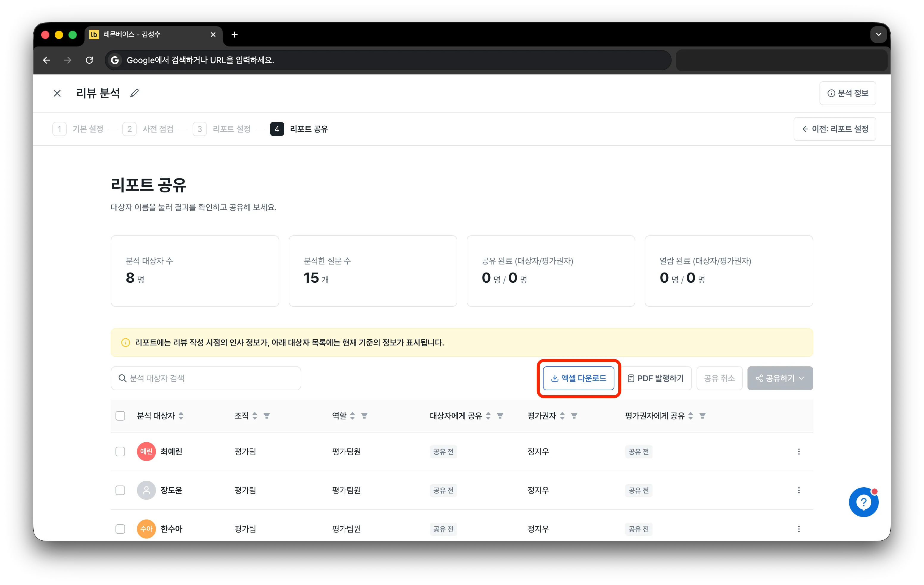Open the 공유하기 dropdown button

click(780, 378)
